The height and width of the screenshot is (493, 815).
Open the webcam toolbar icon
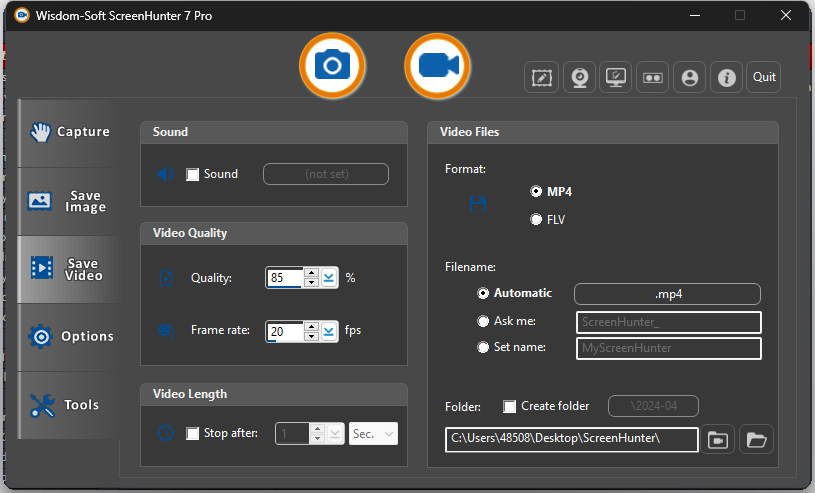click(x=580, y=77)
